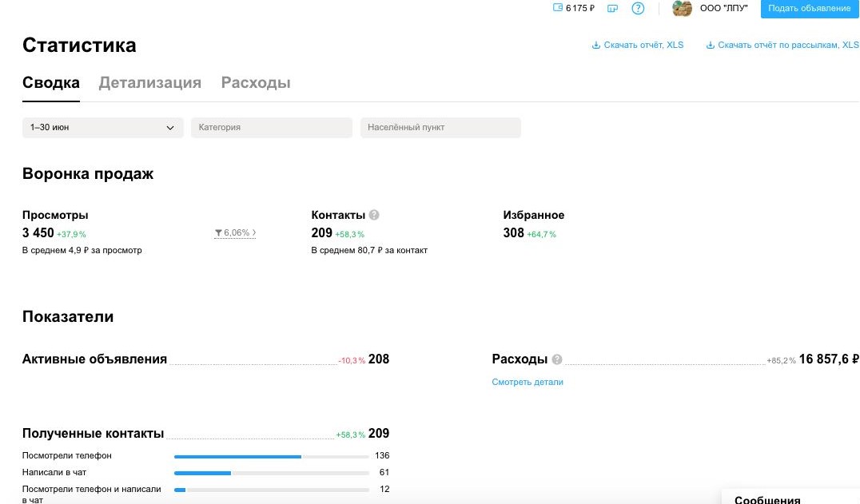Show the hint icon next to Расходы
The image size is (860, 504).
[557, 359]
